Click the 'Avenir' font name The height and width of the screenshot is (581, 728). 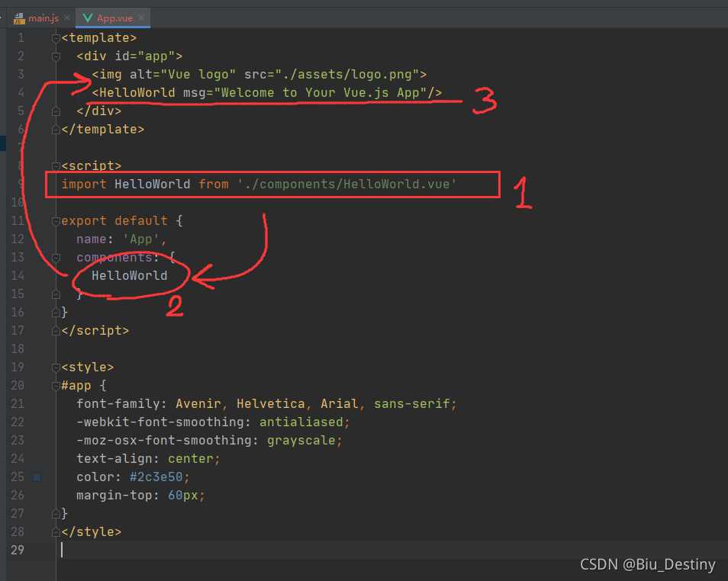198,404
